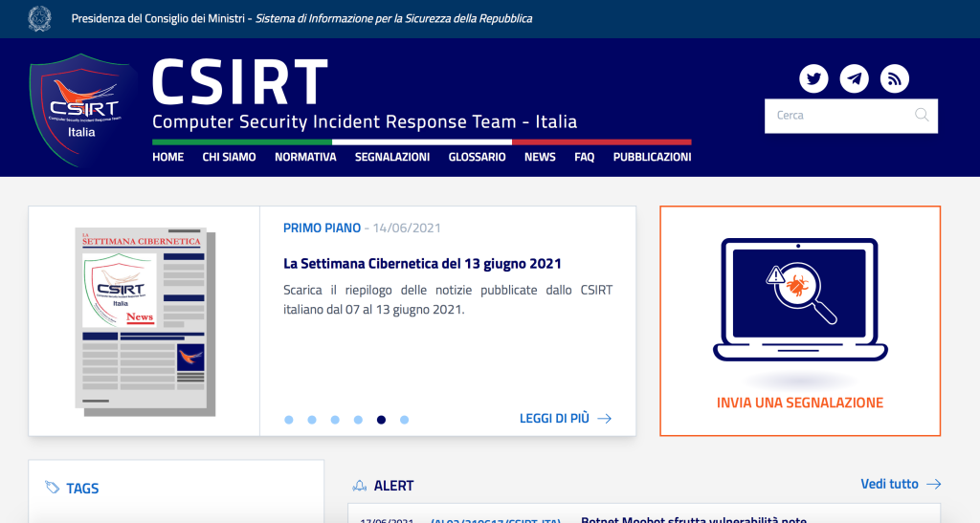The width and height of the screenshot is (980, 523).
Task: Click the Computer Security Incident Response Team subtitle
Action: [x=365, y=121]
